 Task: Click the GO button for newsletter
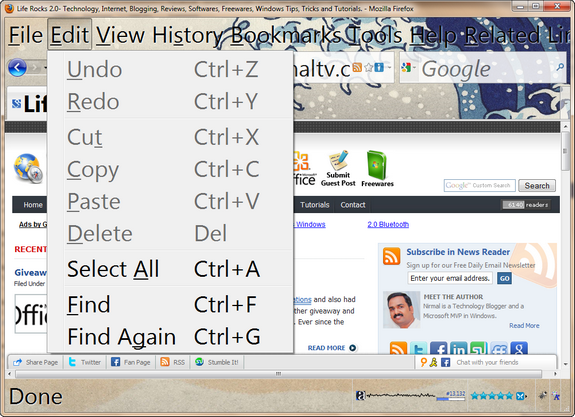504,278
